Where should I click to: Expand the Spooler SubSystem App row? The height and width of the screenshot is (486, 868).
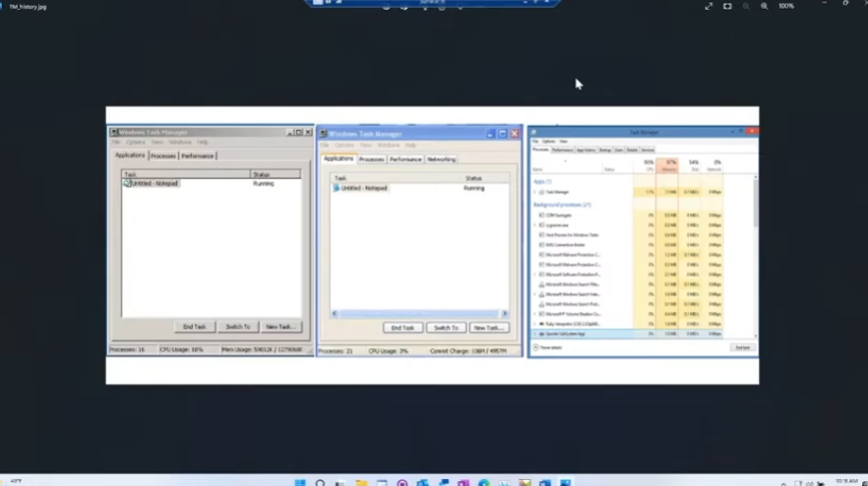(534, 334)
